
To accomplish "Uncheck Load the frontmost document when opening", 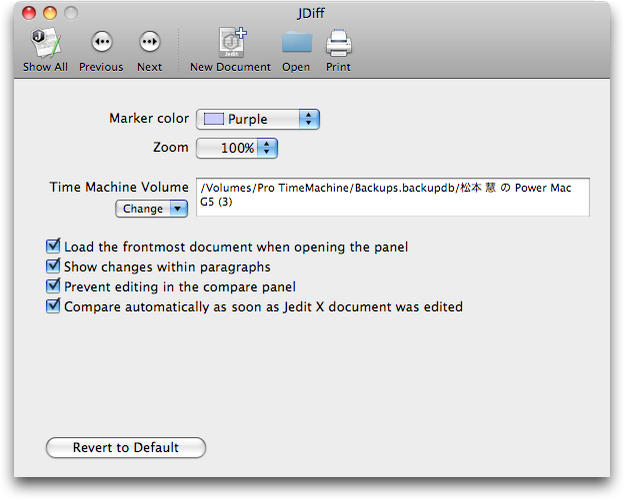I will [x=53, y=246].
